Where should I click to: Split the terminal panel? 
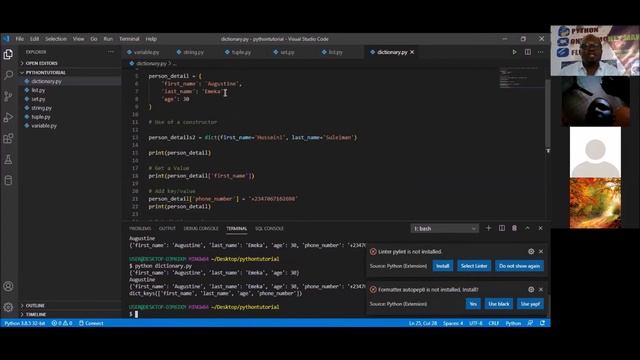[502, 228]
